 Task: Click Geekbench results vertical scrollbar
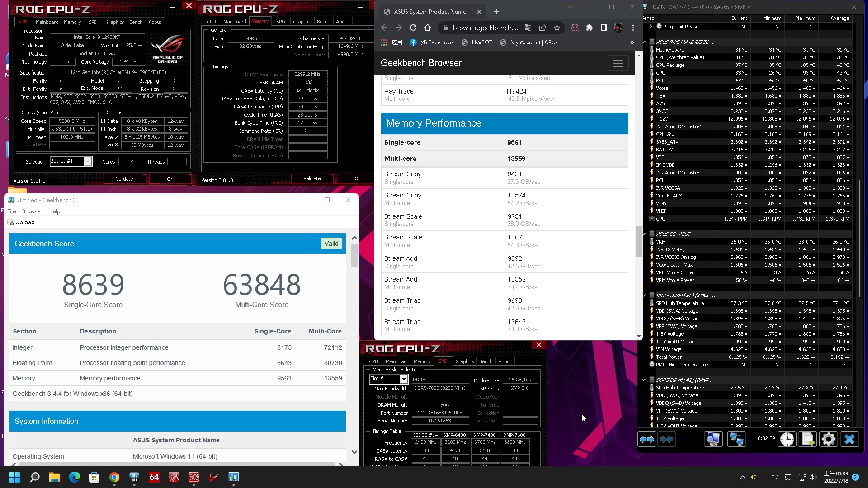coord(354,255)
